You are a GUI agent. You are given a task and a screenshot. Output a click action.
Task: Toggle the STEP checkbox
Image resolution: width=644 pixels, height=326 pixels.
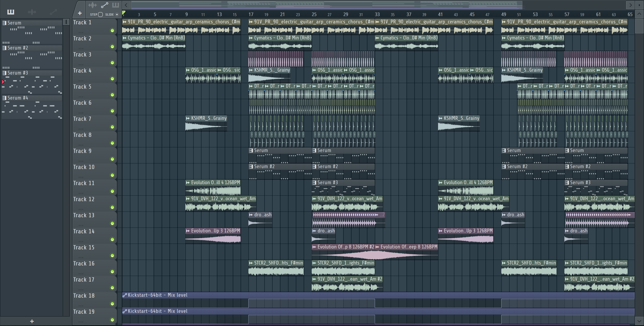pyautogui.click(x=100, y=15)
